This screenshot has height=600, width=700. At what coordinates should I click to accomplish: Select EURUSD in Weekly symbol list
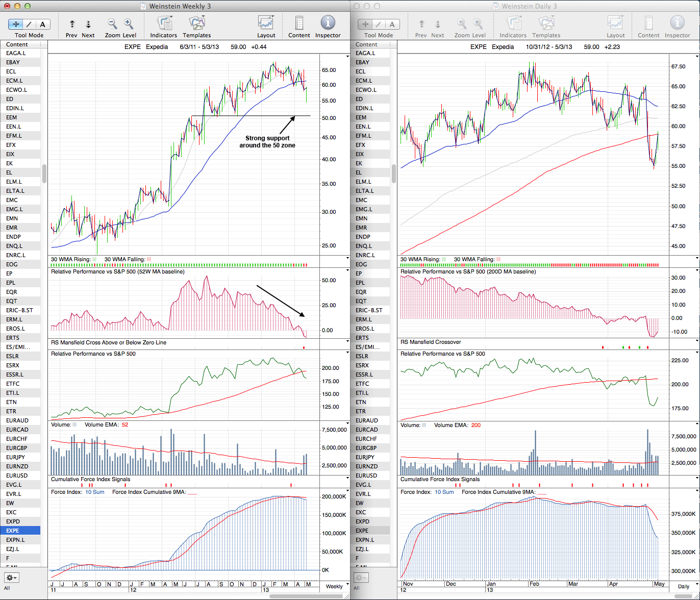(20, 476)
